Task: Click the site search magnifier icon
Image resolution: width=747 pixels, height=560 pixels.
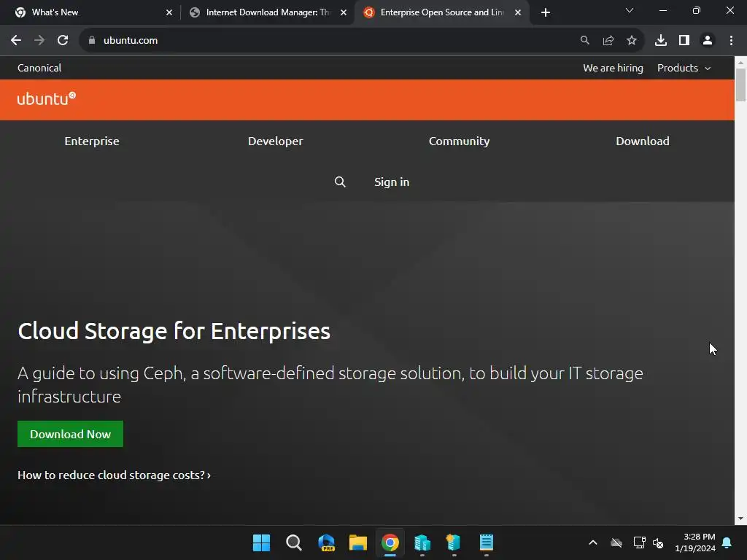Action: pyautogui.click(x=340, y=182)
